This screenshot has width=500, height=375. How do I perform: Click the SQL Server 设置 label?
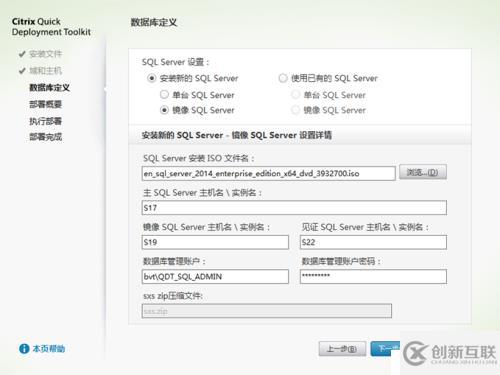point(176,62)
